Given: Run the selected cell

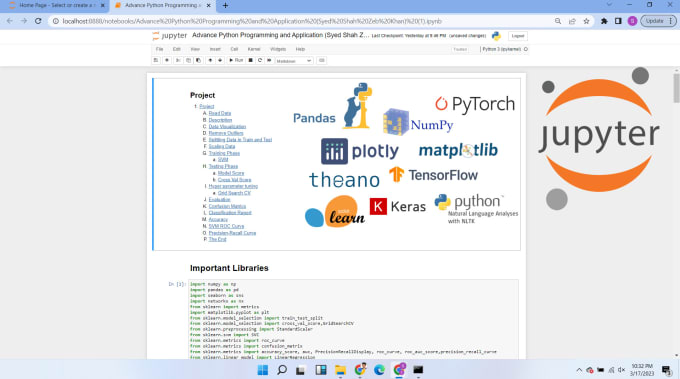Looking at the screenshot, I should [236, 61].
